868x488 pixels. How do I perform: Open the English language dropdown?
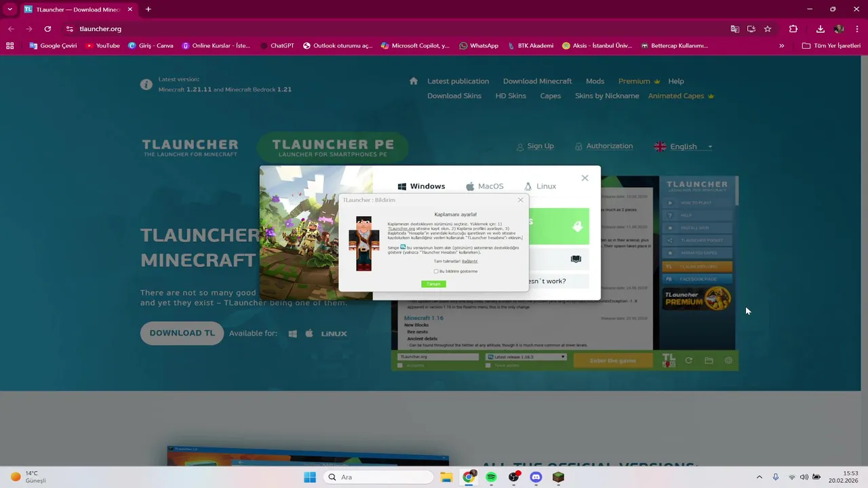click(684, 146)
